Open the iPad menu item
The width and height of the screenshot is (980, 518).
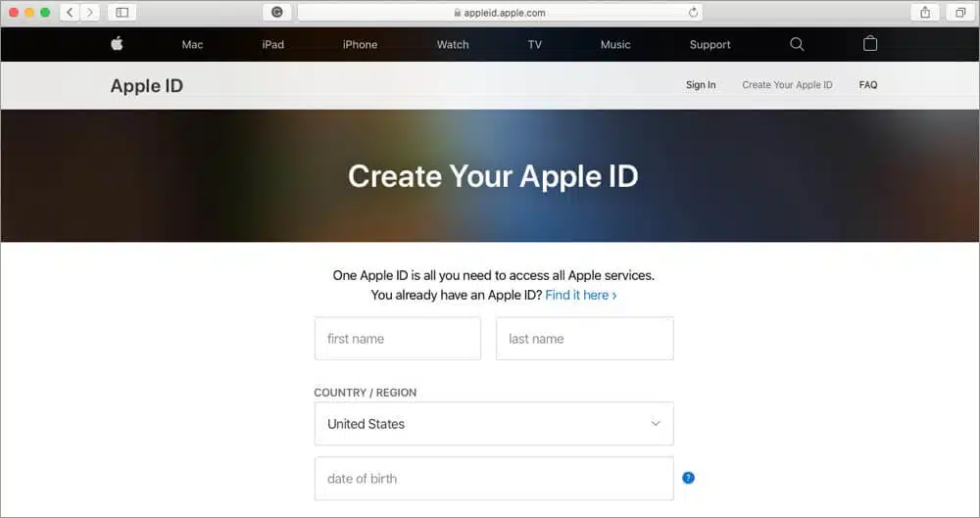[x=273, y=44]
